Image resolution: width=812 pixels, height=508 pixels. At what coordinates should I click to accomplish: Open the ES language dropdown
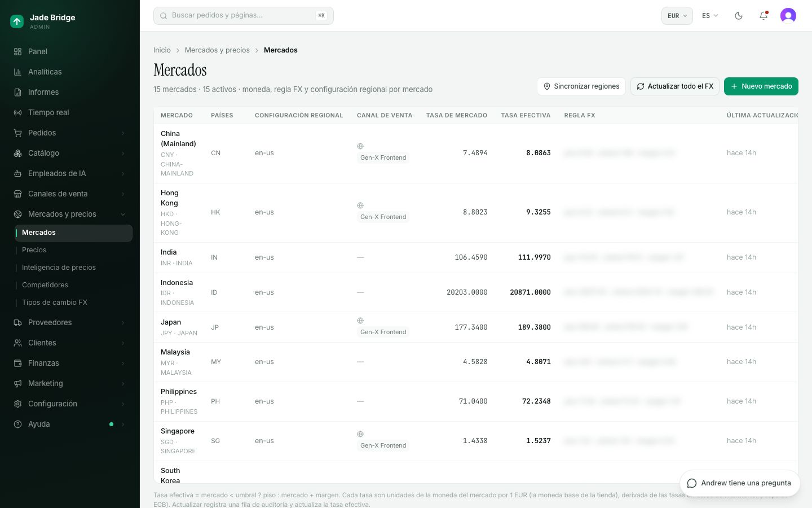coord(710,16)
